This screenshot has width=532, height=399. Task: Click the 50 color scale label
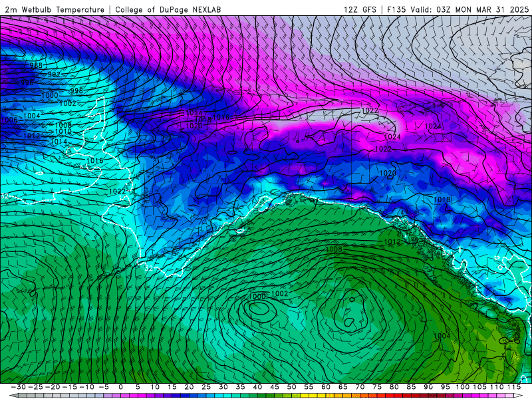click(x=291, y=387)
